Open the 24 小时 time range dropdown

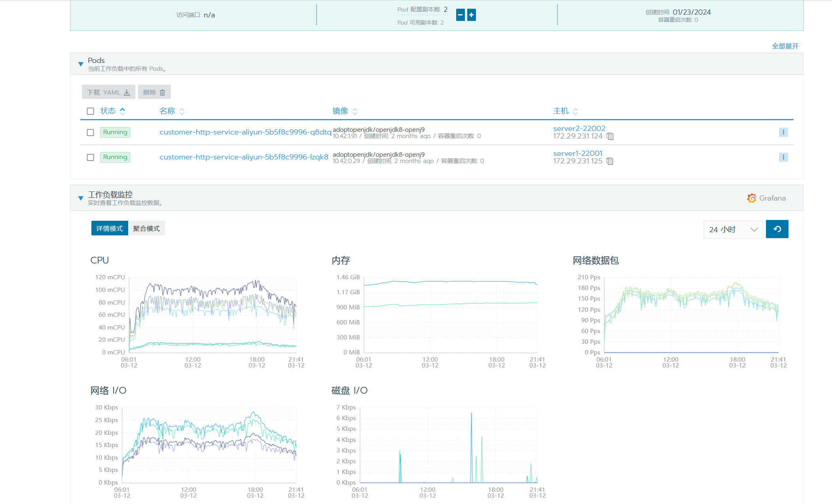733,229
